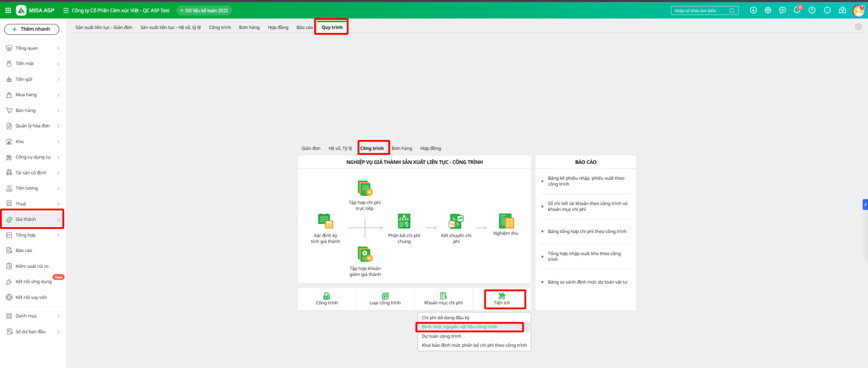The height and width of the screenshot is (368, 868).
Task: Click the help question mark icon
Action: point(812,10)
